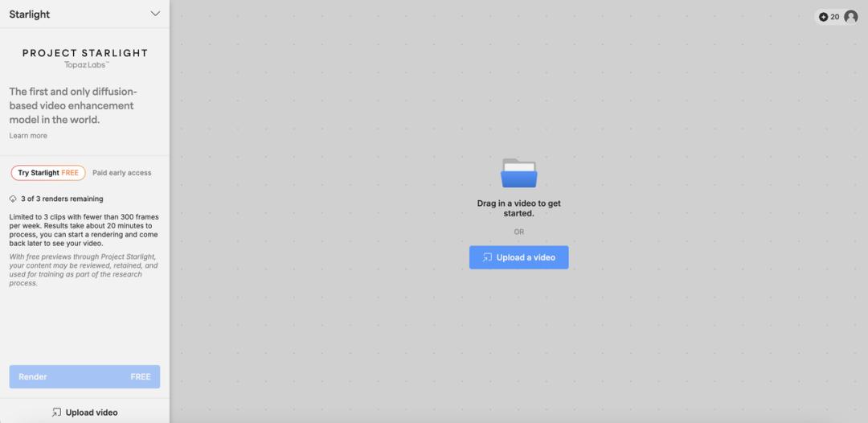Open the user profile avatar
This screenshot has width=868, height=423.
coord(851,17)
